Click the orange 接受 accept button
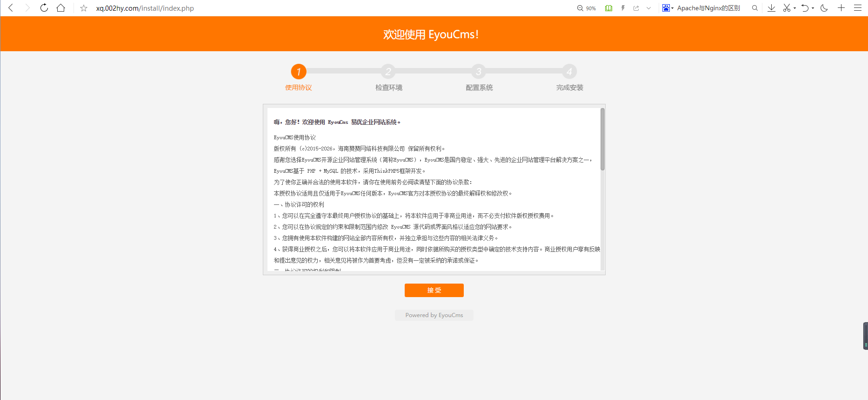Screen dimensions: 868x400 pos(434,290)
